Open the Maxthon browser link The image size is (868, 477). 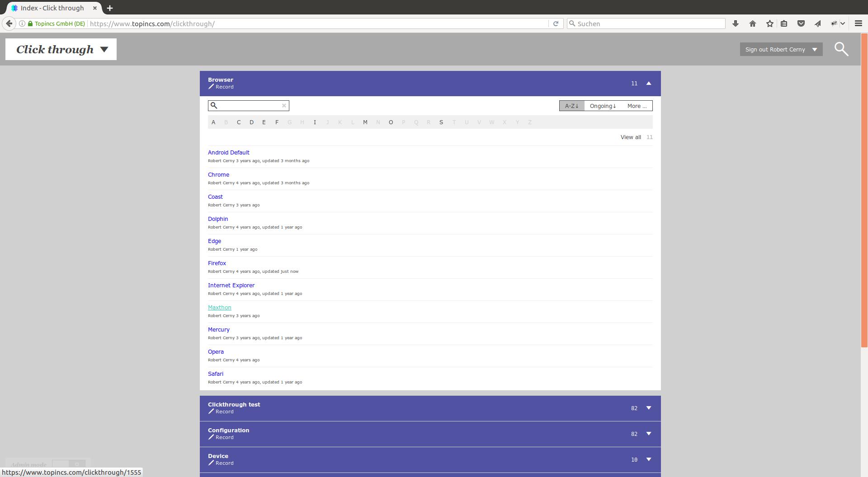coord(219,308)
